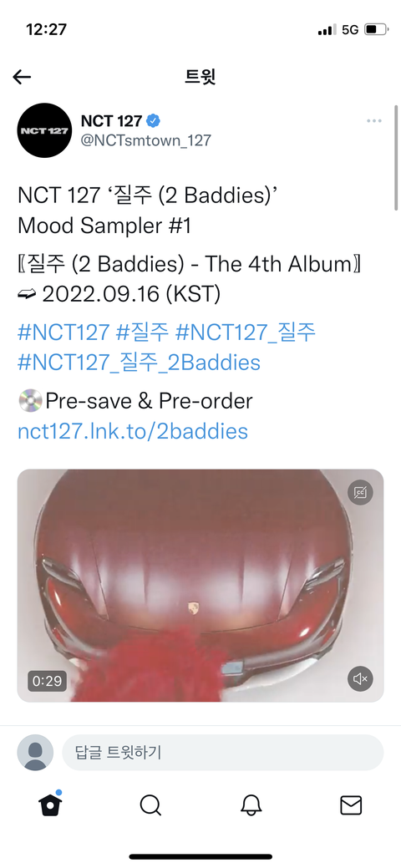Unmute the video sound

pyautogui.click(x=360, y=678)
